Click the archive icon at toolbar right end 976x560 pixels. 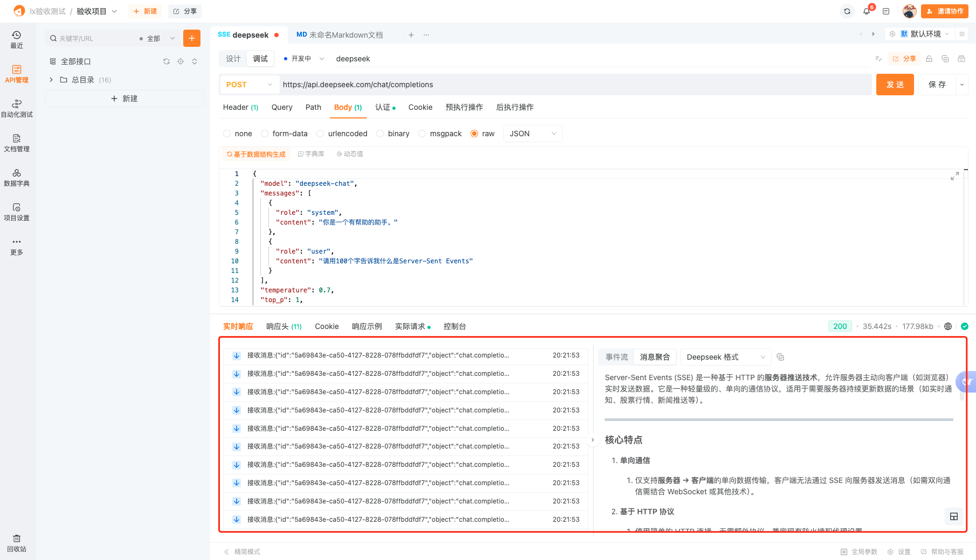pos(961,59)
